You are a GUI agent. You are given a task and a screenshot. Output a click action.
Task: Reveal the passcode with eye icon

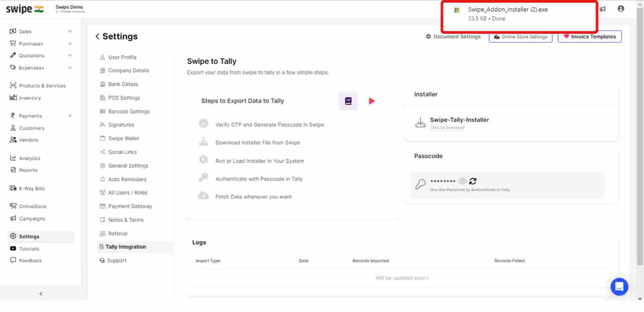point(462,181)
